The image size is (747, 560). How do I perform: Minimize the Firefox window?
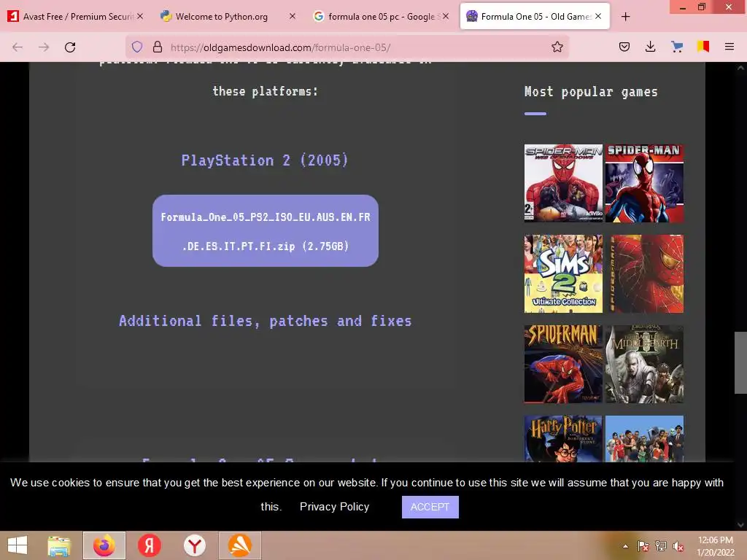click(683, 7)
